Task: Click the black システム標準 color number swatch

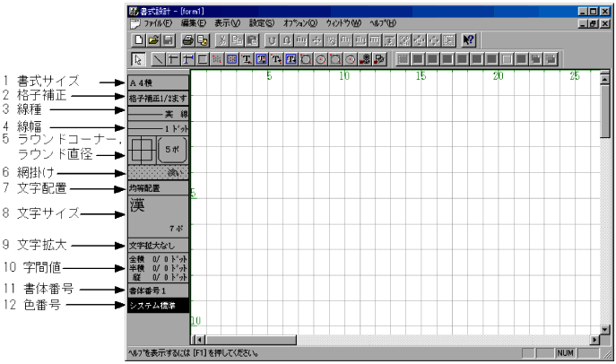Action: point(158,306)
